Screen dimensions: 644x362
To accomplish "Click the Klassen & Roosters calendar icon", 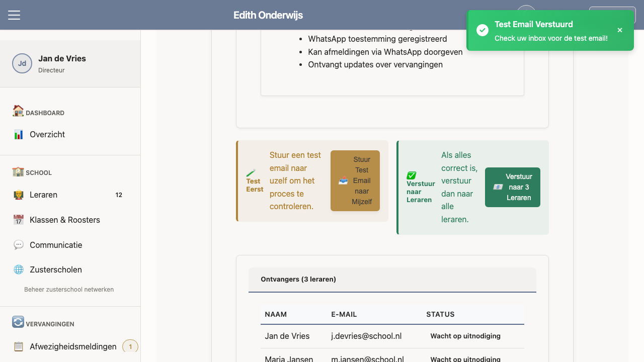I will click(x=19, y=220).
